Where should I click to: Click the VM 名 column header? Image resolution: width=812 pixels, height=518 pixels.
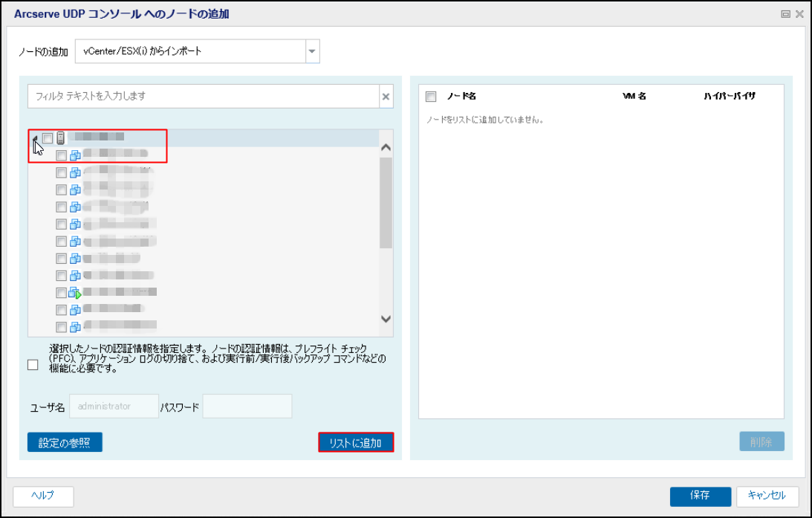634,96
